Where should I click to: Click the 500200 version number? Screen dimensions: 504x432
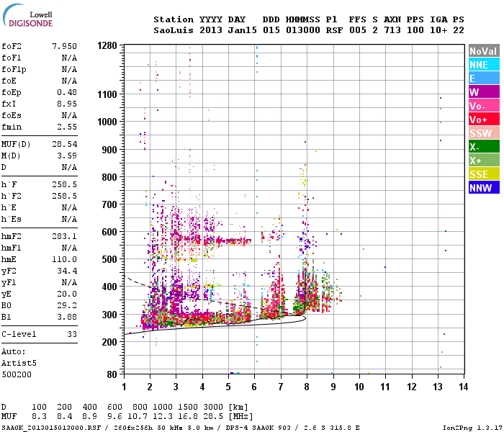[17, 375]
